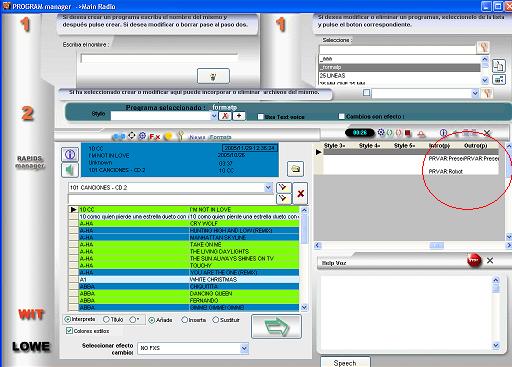Viewport: 512px width, 367px height.
Task: Click the red X delete filter button
Action: pos(300,193)
